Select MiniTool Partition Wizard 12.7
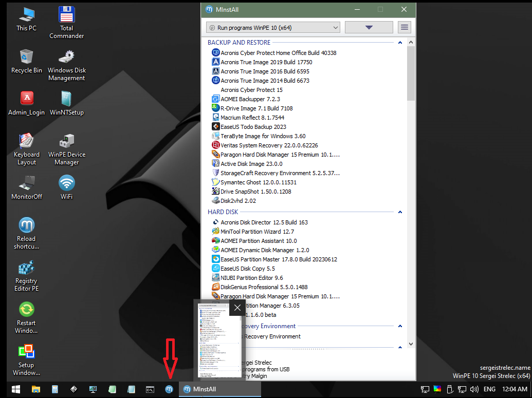This screenshot has width=532, height=398. click(x=253, y=232)
